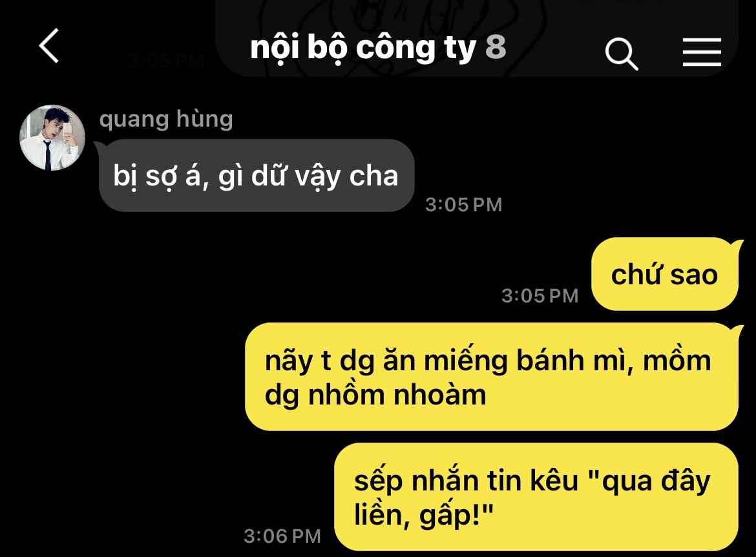Open quang hùng's profile picture

[x=52, y=138]
